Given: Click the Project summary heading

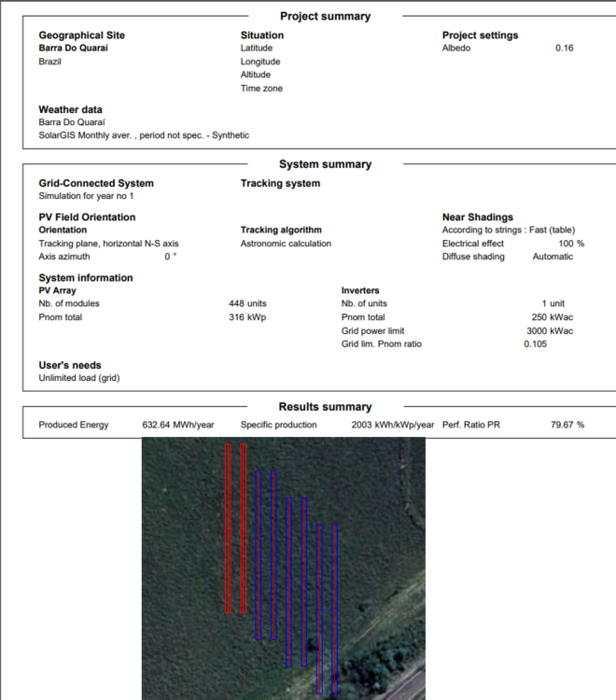Looking at the screenshot, I should click(x=325, y=16).
